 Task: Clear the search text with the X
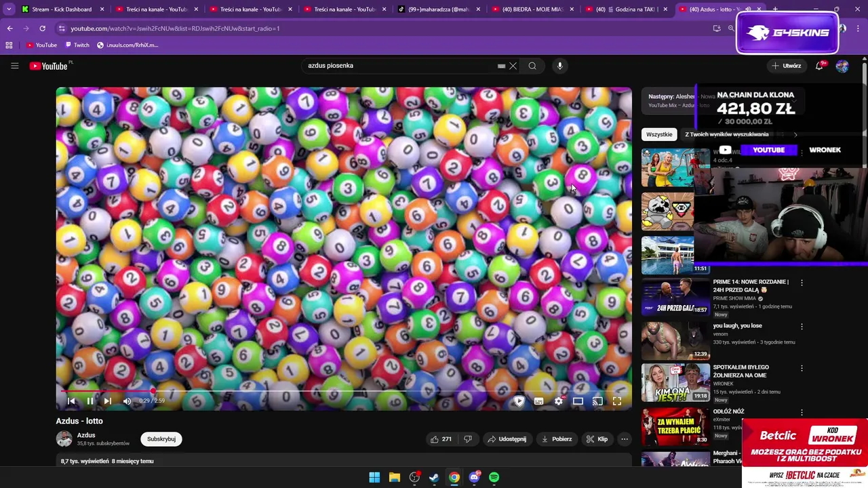[513, 66]
